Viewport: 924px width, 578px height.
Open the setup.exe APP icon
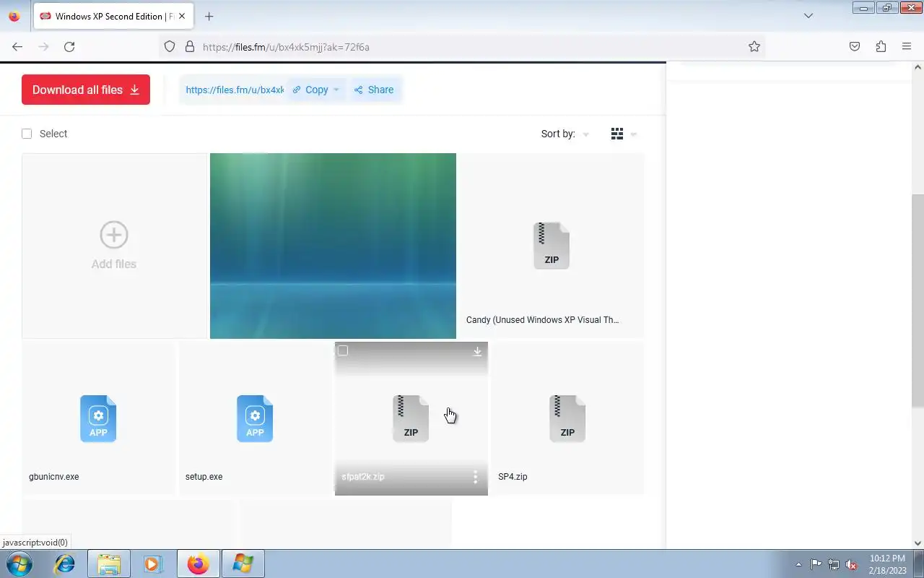(255, 418)
